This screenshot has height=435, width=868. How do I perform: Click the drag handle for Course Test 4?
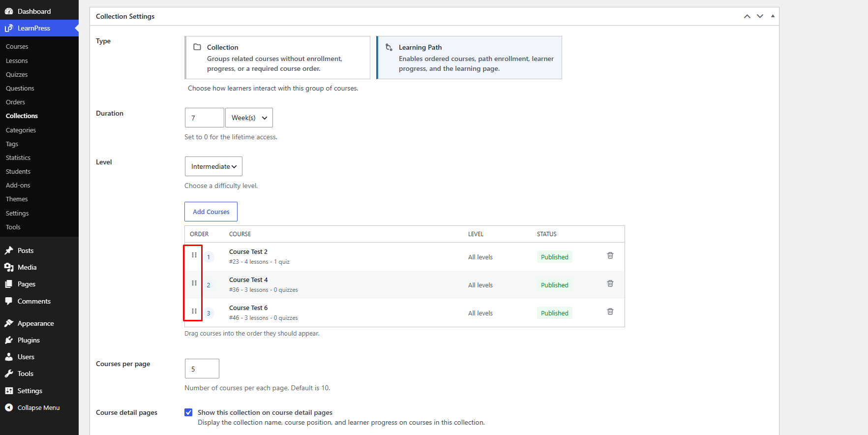(x=194, y=283)
